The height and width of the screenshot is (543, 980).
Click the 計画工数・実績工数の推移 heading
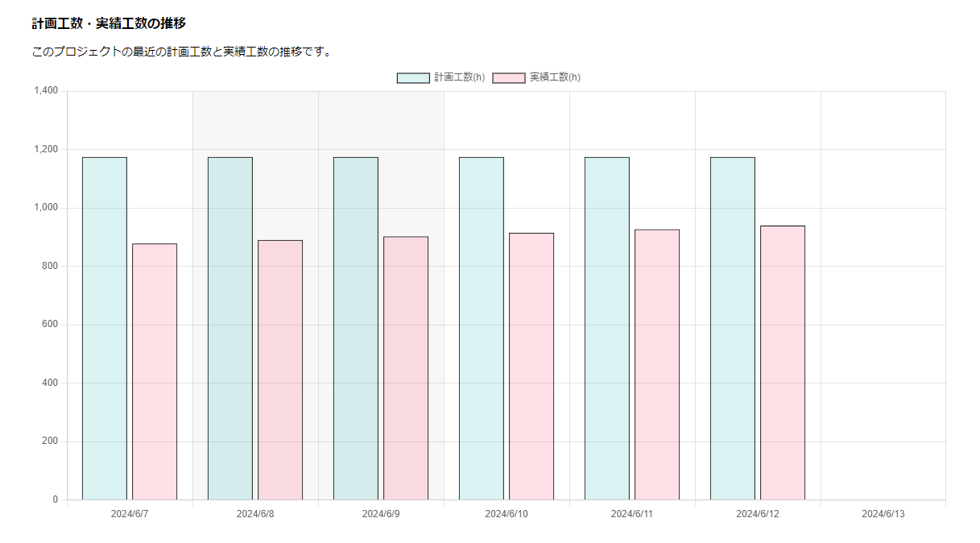tap(109, 23)
